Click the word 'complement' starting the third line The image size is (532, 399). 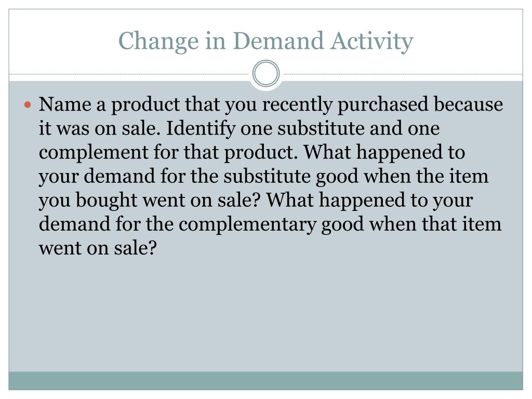(x=94, y=153)
